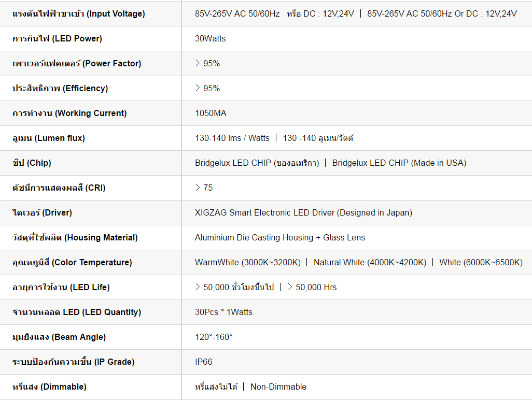Click the Efficiency > 95% value
The height and width of the screenshot is (400, 532).
point(207,89)
